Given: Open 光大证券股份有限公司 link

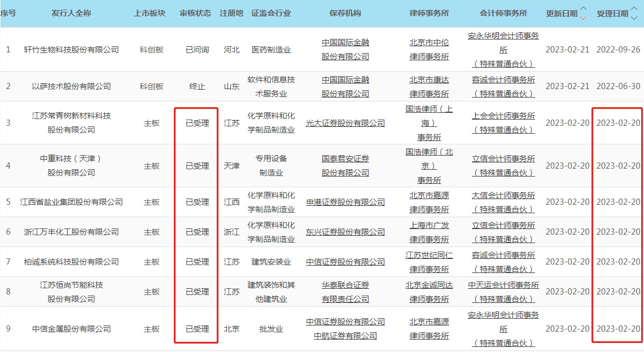Looking at the screenshot, I should coord(345,123).
